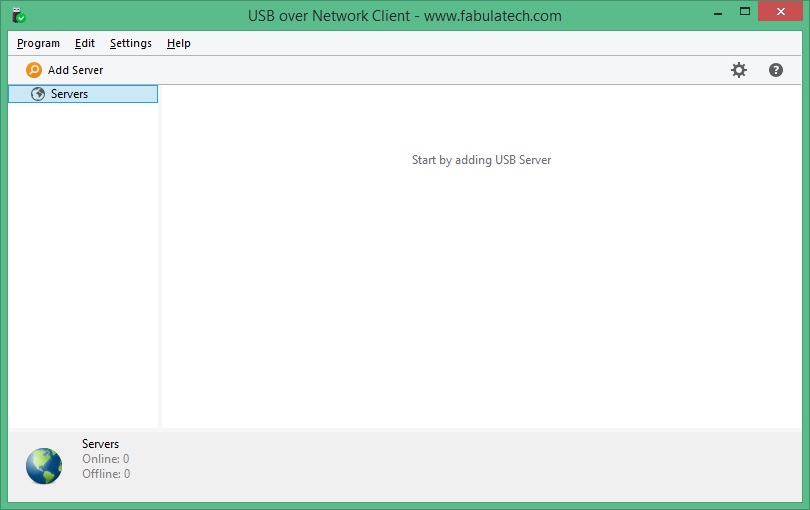Open the Edit menu

point(85,43)
